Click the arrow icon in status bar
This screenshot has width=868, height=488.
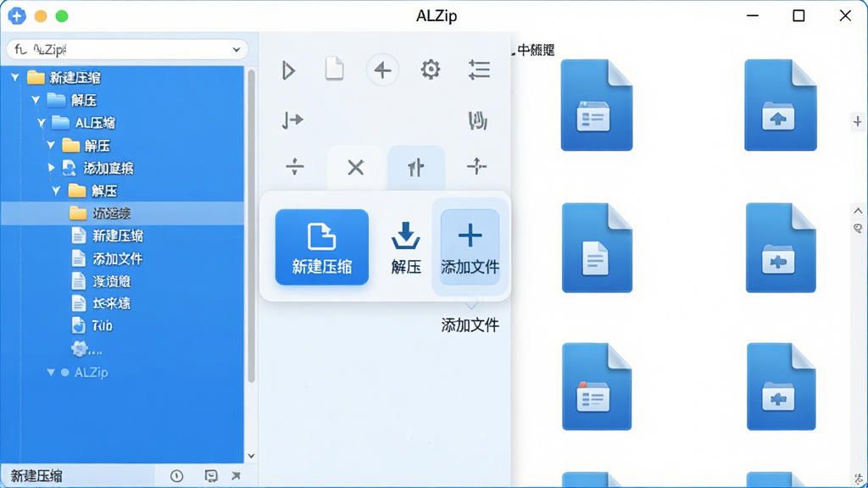tap(236, 475)
